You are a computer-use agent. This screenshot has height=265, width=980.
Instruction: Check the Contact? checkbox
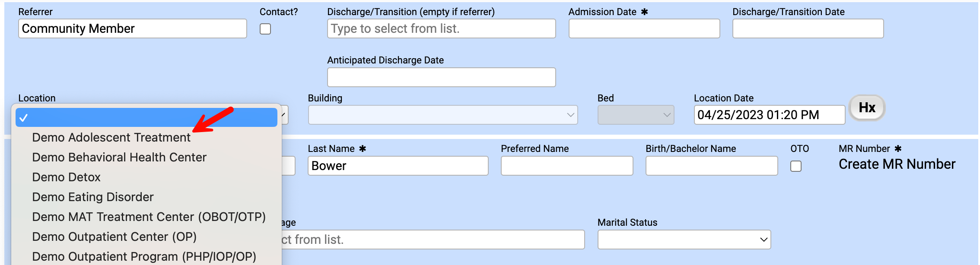[x=265, y=29]
